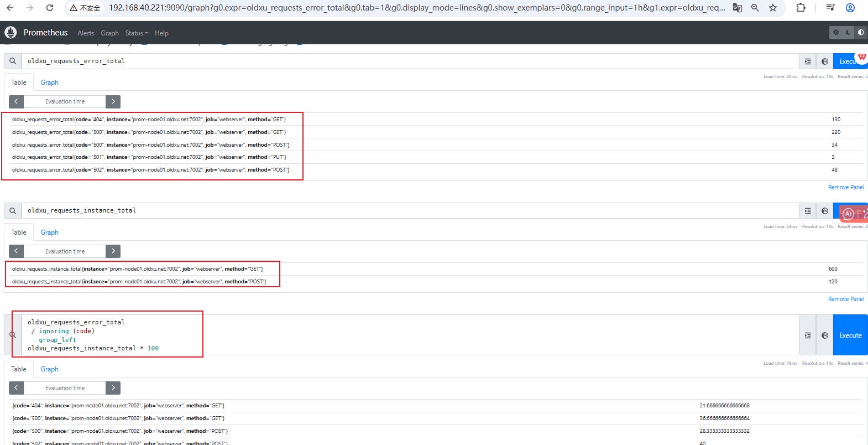
Task: Toggle browser-preferred theme half-circle icon
Action: 860,33
